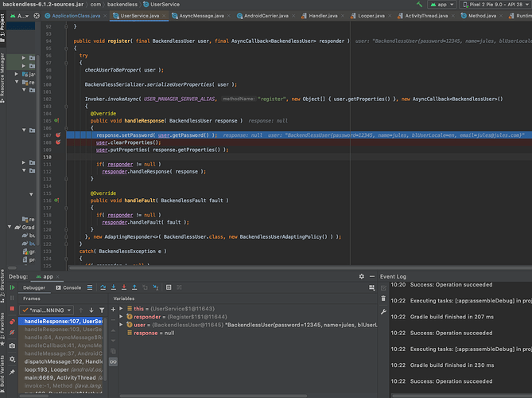Expand the 'ja' folder in project tree
Screen dimensions: 532x398
pos(16,74)
